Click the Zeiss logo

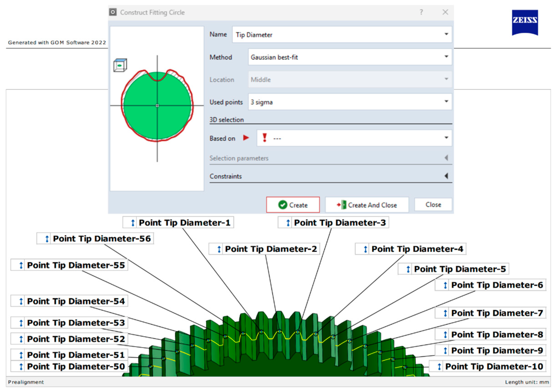click(x=525, y=22)
